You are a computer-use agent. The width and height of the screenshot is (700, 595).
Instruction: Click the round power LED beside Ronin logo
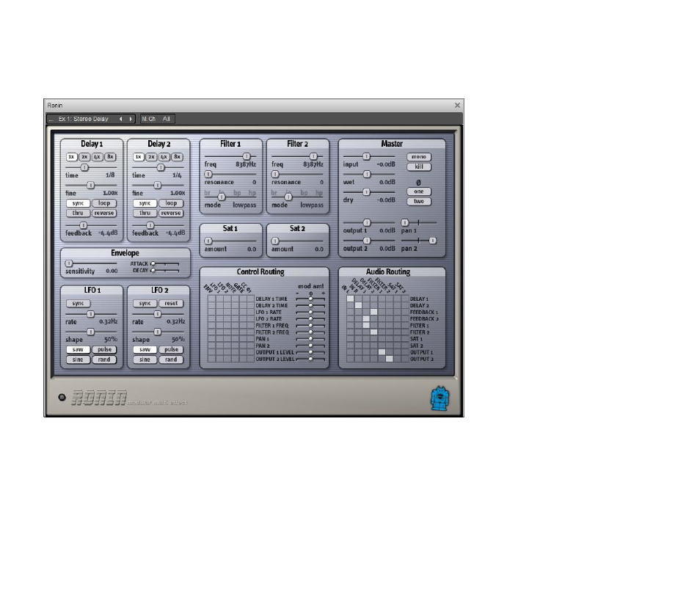click(x=62, y=397)
